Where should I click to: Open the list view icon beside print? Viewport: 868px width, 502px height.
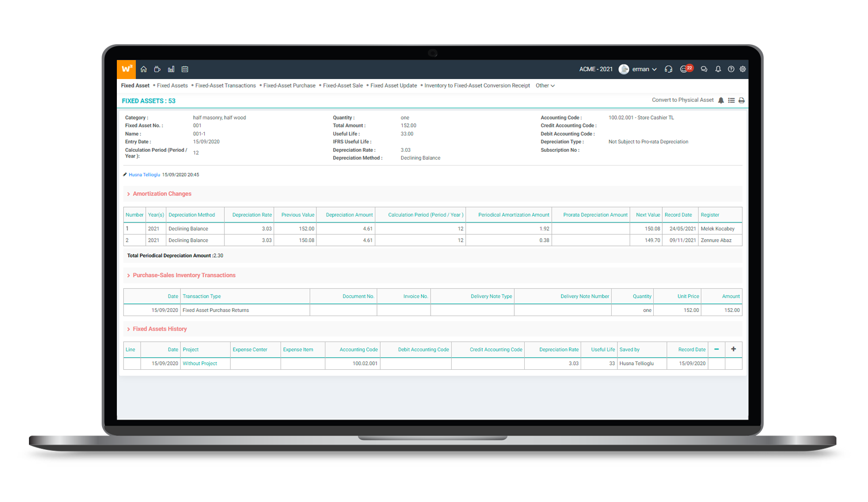(731, 101)
